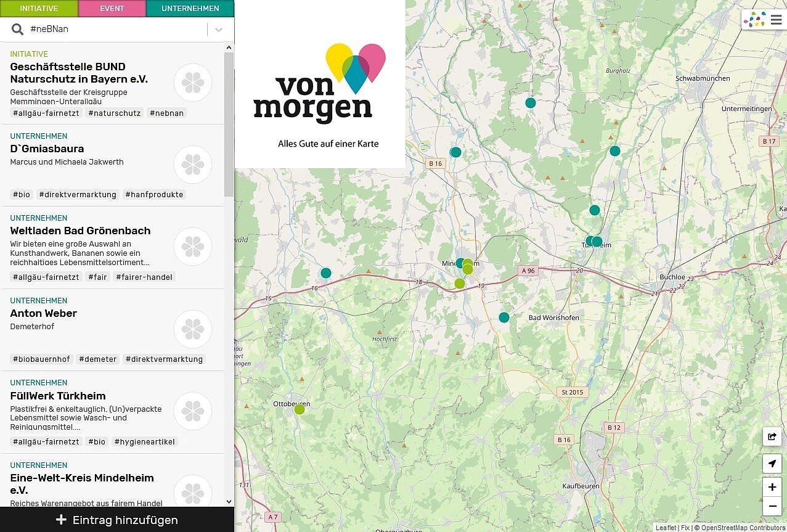Toggle the Unternehmen category filter
The image size is (787, 532).
pyautogui.click(x=190, y=9)
